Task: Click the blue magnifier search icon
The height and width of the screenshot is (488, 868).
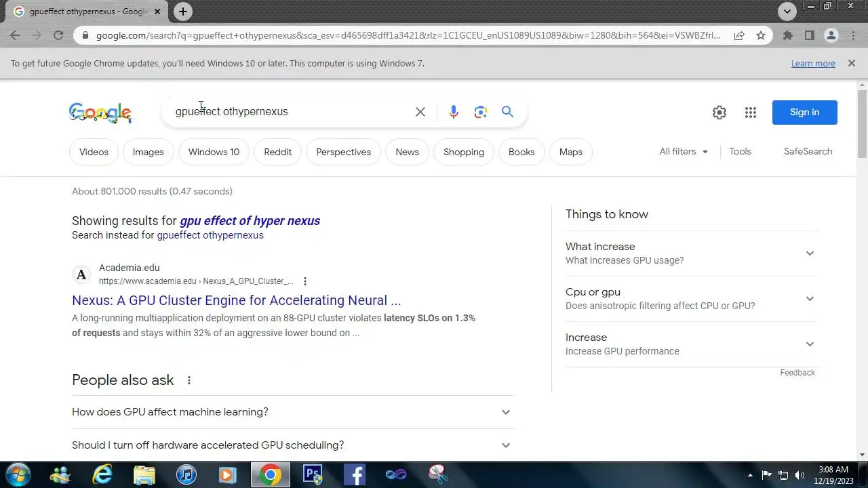Action: (507, 112)
